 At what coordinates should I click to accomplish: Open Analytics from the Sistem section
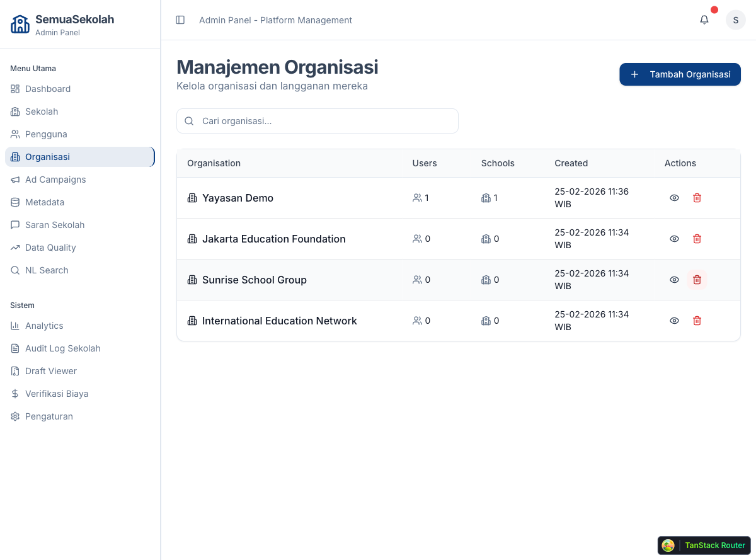click(x=43, y=326)
